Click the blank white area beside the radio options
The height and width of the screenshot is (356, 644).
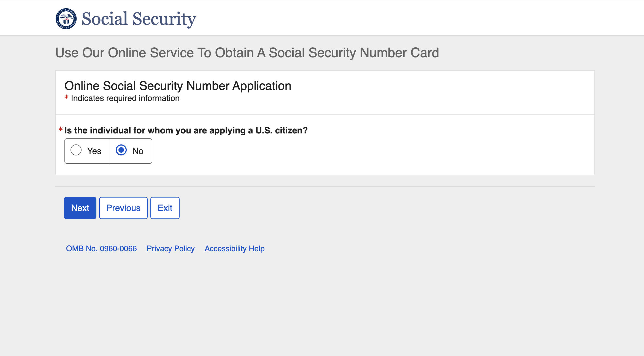pyautogui.click(x=372, y=151)
